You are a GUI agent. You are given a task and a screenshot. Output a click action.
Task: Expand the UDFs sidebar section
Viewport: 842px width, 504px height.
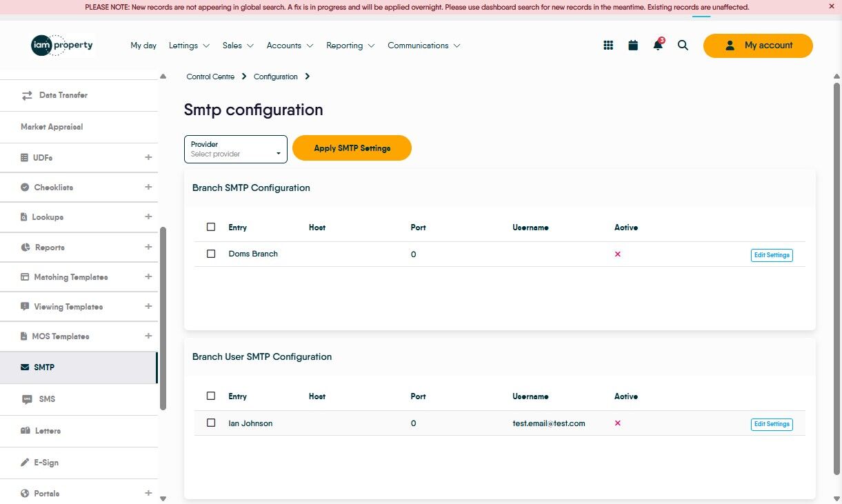148,158
